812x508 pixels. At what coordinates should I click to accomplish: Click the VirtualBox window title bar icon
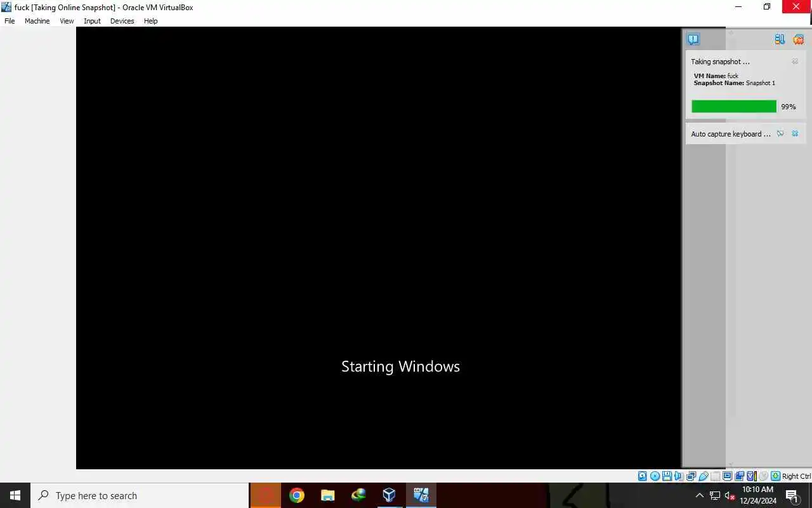tap(6, 7)
